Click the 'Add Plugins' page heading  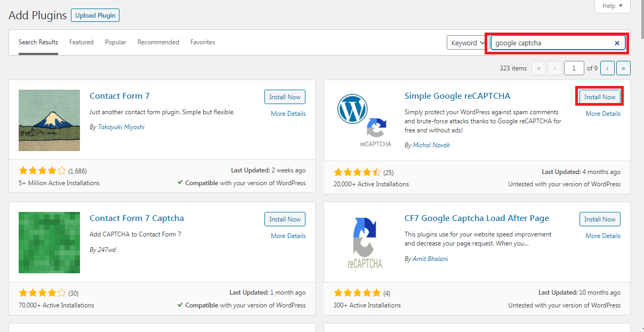(x=38, y=15)
